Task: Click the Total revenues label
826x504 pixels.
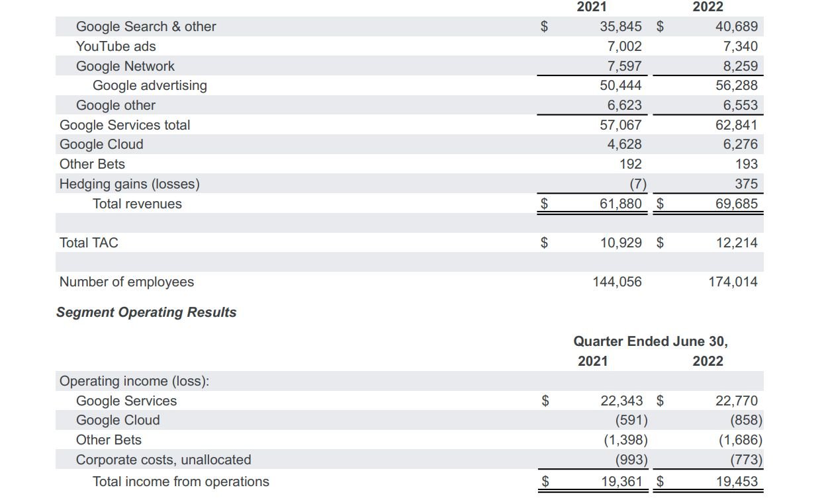Action: click(137, 204)
